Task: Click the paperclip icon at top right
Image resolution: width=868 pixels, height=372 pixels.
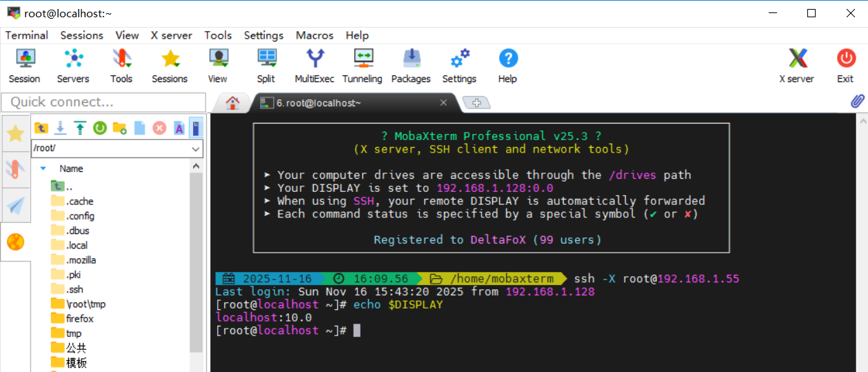Action: click(857, 102)
